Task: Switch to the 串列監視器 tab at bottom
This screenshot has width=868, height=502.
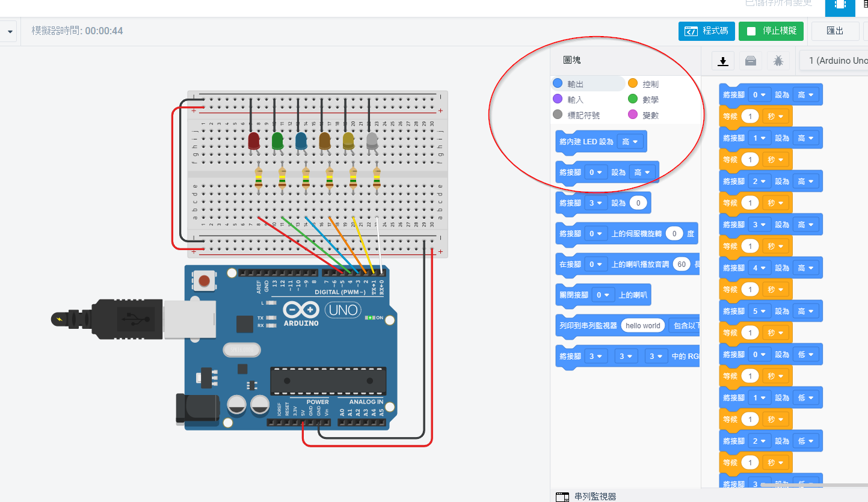Action: click(594, 497)
